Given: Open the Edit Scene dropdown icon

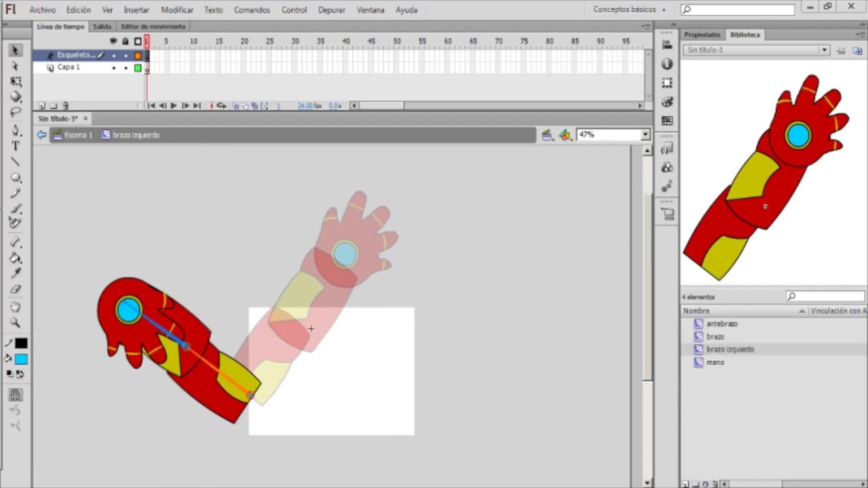Looking at the screenshot, I should [547, 135].
